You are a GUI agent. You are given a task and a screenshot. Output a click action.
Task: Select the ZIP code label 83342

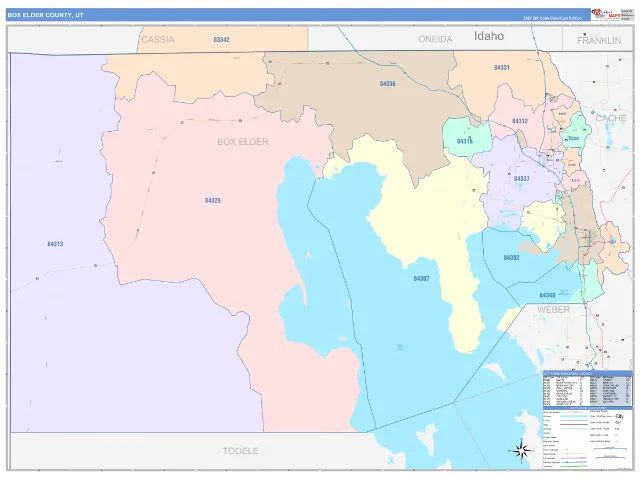(221, 40)
